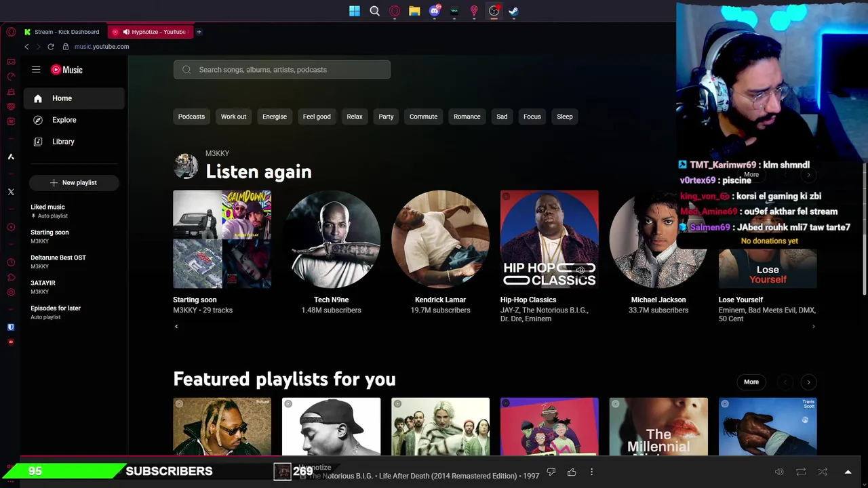Select the Work out filter chip
Screen dimensions: 868x488
(233, 117)
